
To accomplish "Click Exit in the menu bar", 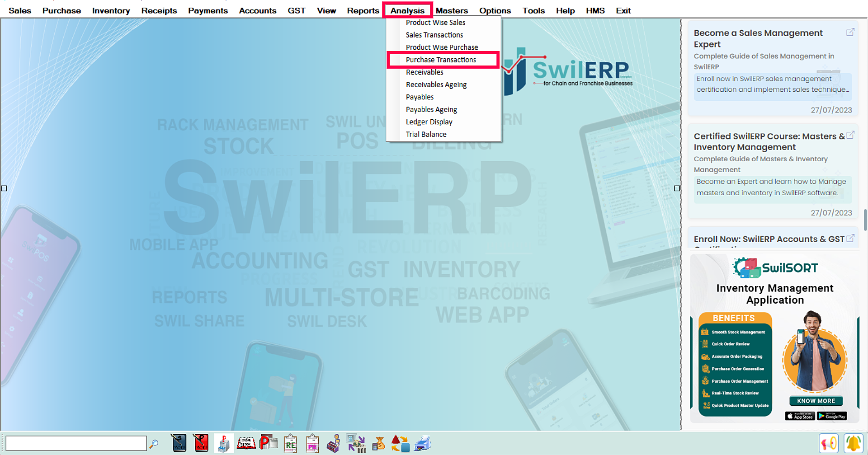I will click(623, 10).
